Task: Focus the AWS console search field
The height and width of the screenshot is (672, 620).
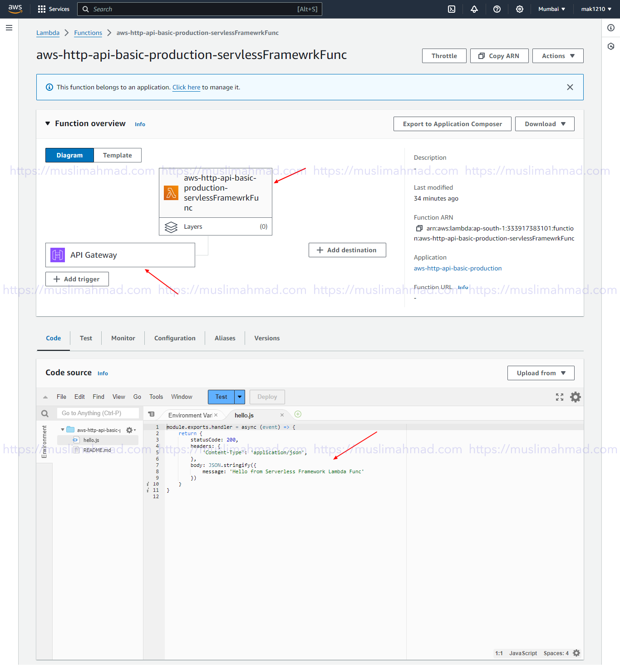Action: (200, 9)
